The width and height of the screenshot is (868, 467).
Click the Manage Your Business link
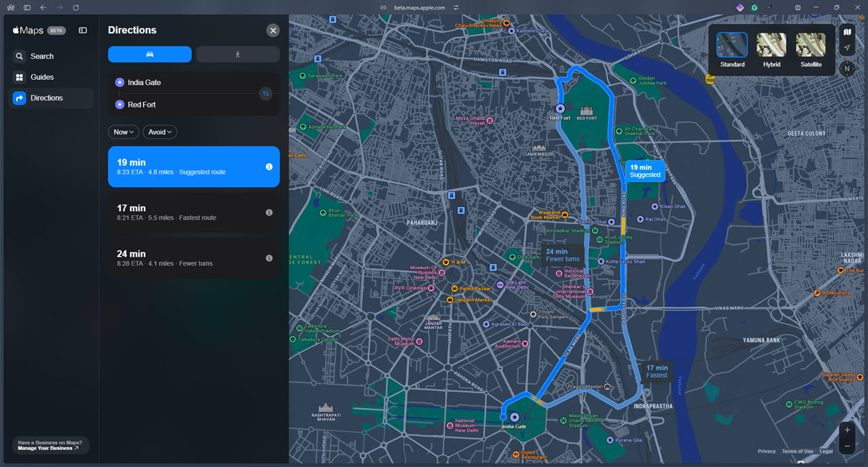(48, 448)
